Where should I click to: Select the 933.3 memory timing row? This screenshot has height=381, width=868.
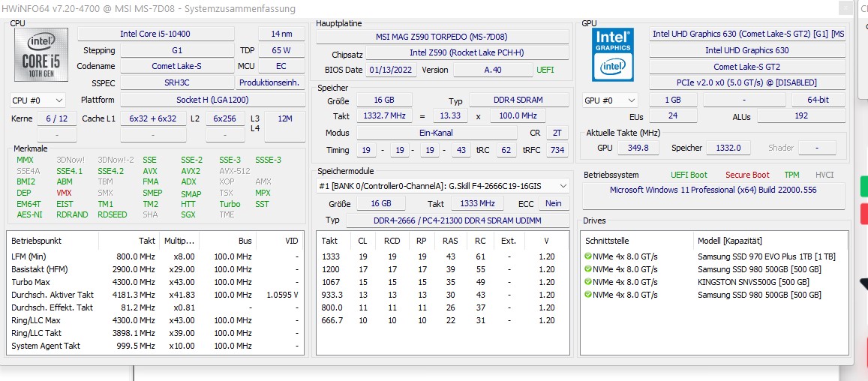(443, 295)
